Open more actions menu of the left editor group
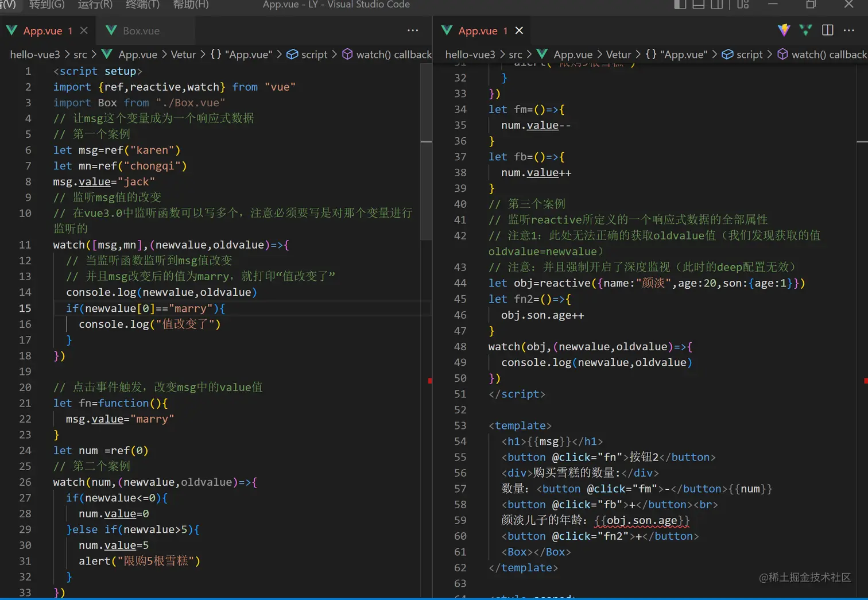868x600 pixels. coord(413,30)
